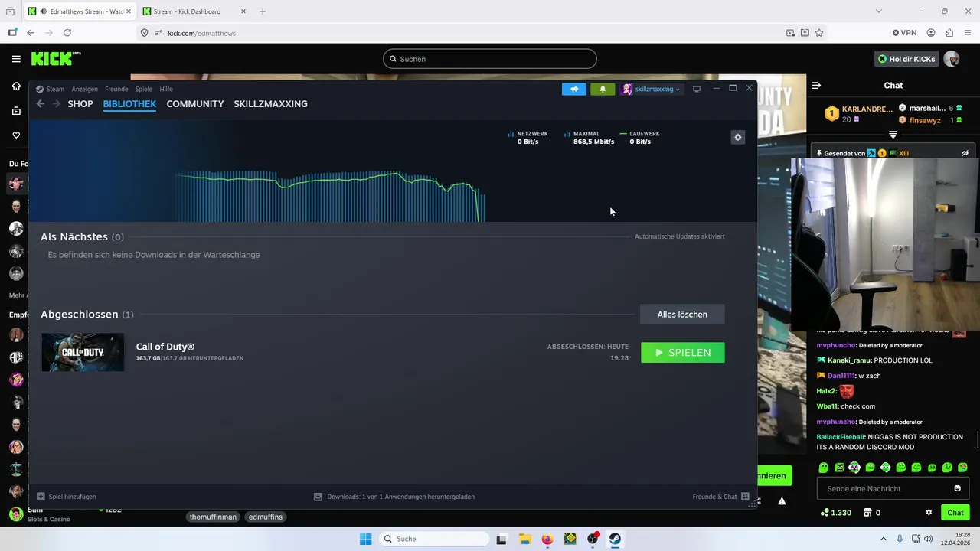Open the 'Hilfe' menu in Steam
The width and height of the screenshot is (980, 551).
166,89
